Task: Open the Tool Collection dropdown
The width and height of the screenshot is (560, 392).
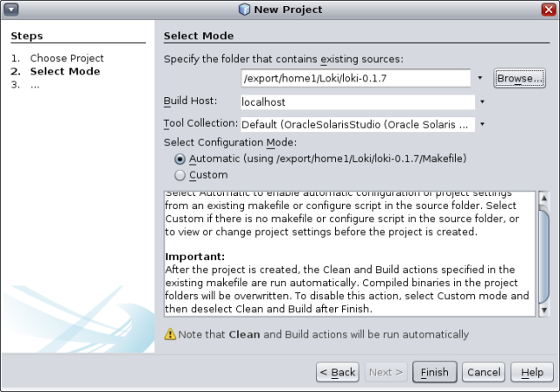Action: pyautogui.click(x=480, y=124)
